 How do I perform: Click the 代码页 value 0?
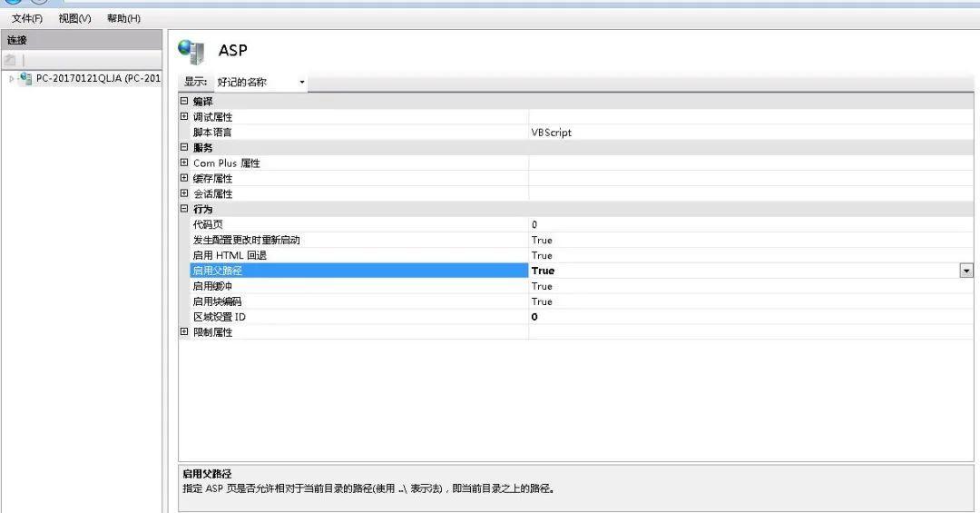pos(534,224)
